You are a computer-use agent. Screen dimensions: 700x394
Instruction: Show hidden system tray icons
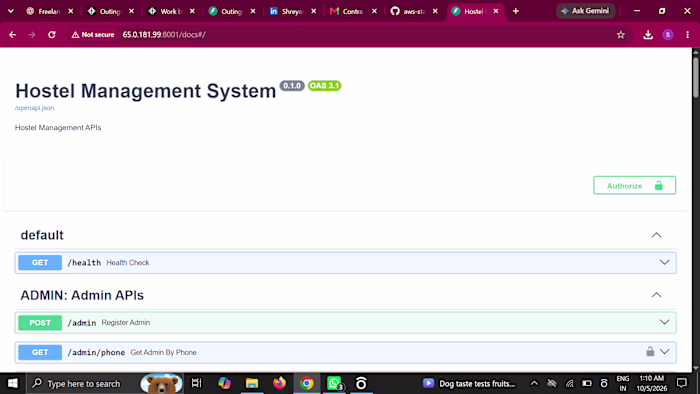pyautogui.click(x=534, y=383)
